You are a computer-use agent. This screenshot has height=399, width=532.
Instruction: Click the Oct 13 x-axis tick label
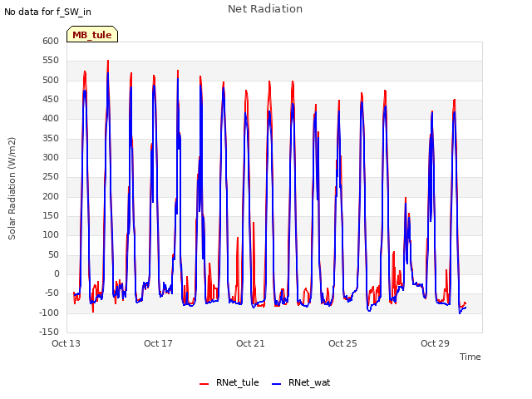pyautogui.click(x=66, y=343)
